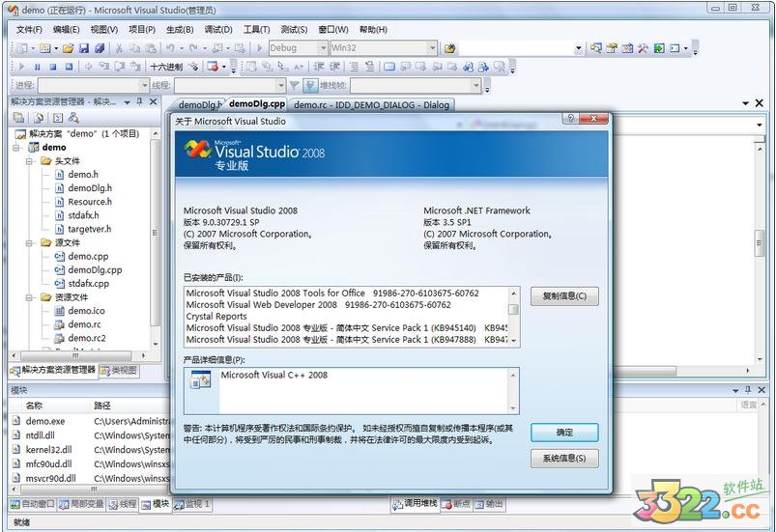Open the Find combo box dropdown arrow
This screenshot has width=776, height=532.
tap(579, 48)
